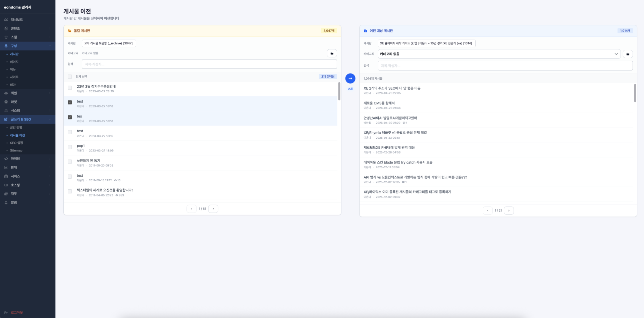The image size is (644, 318).
Task: Click the blue arrow transfer button
Action: click(x=350, y=78)
